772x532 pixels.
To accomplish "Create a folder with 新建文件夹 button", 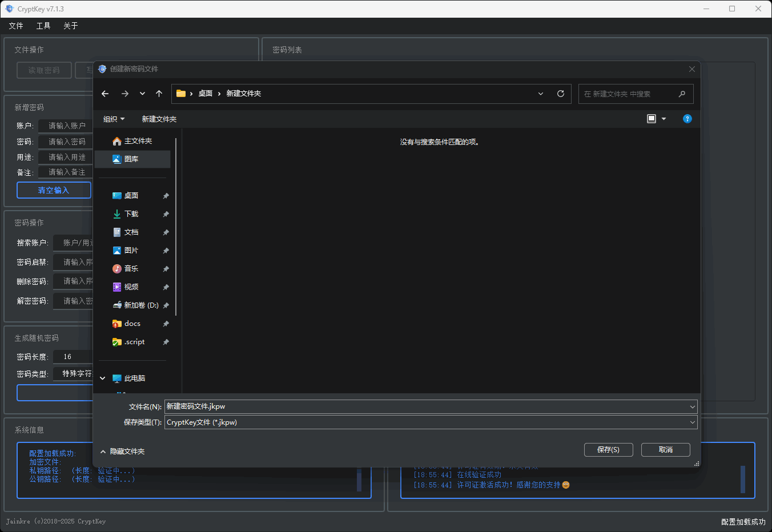I will [159, 119].
